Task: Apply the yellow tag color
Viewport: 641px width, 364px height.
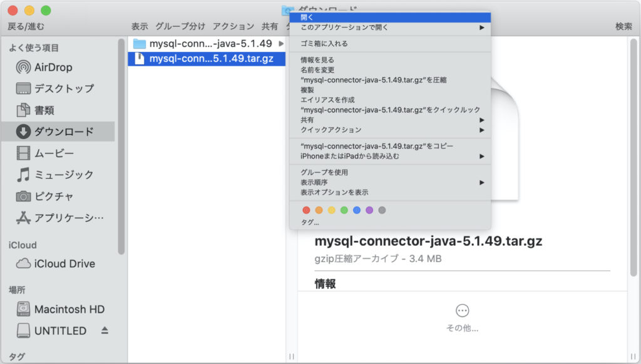Action: point(332,210)
